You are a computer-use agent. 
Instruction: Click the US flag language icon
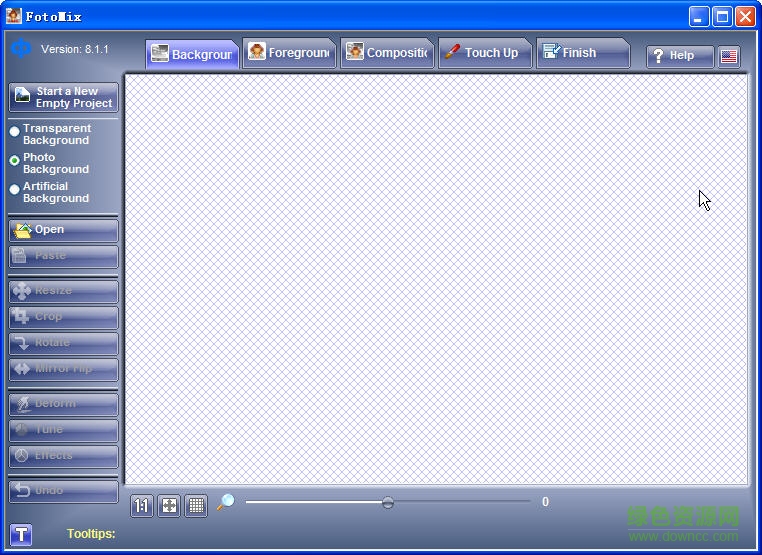(729, 56)
